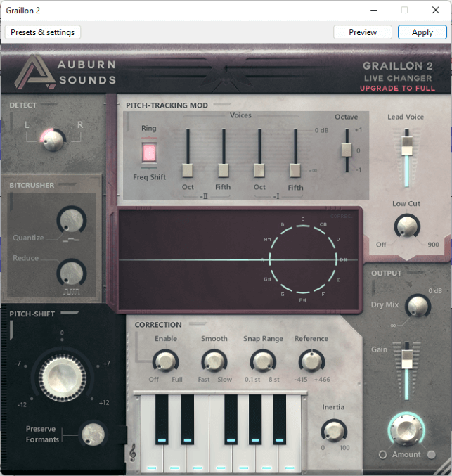Toggle the E white key
Image resolution: width=452 pixels, height=476 pixels.
[x=198, y=458]
